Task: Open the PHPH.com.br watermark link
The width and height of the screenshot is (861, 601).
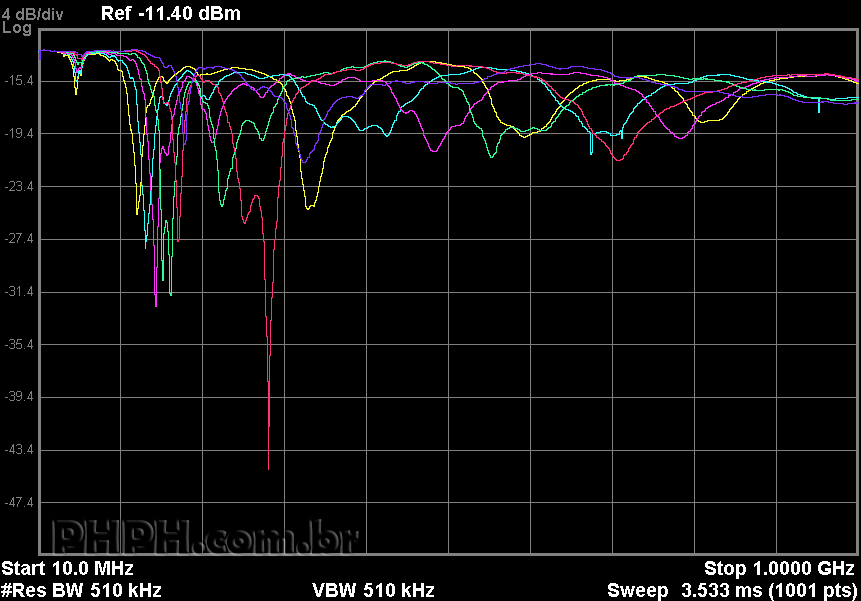Action: point(205,537)
